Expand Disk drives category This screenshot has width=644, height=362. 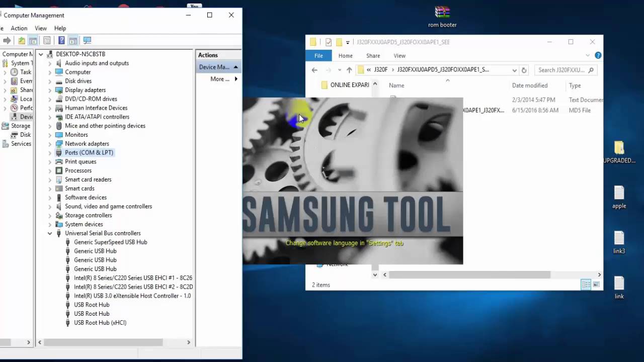pyautogui.click(x=50, y=81)
